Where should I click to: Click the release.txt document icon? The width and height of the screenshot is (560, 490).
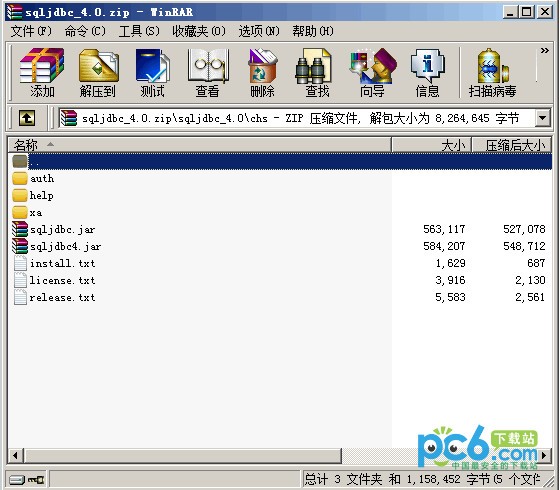click(20, 298)
